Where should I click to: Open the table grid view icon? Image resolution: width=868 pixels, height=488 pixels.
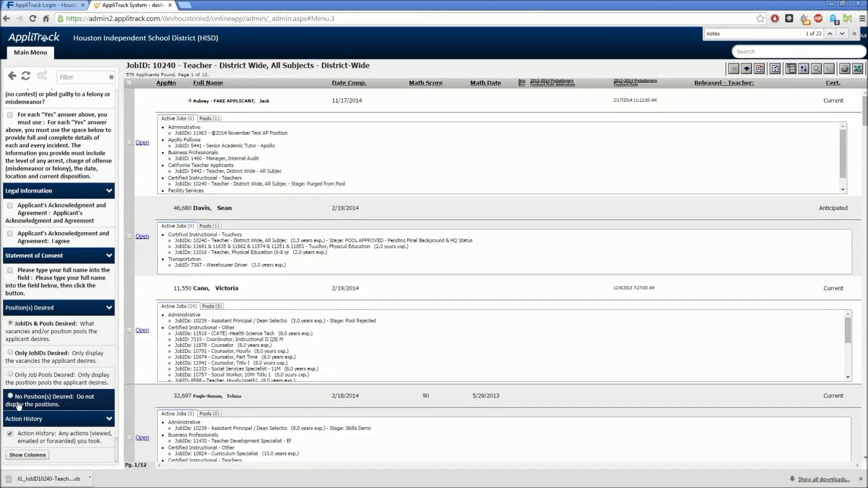(791, 69)
